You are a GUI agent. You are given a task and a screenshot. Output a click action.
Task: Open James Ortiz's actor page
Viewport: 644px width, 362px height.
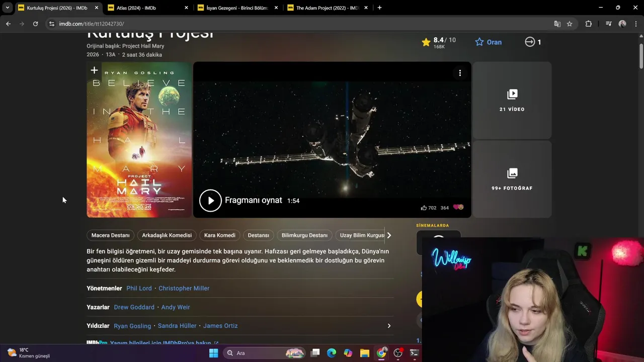(x=220, y=326)
